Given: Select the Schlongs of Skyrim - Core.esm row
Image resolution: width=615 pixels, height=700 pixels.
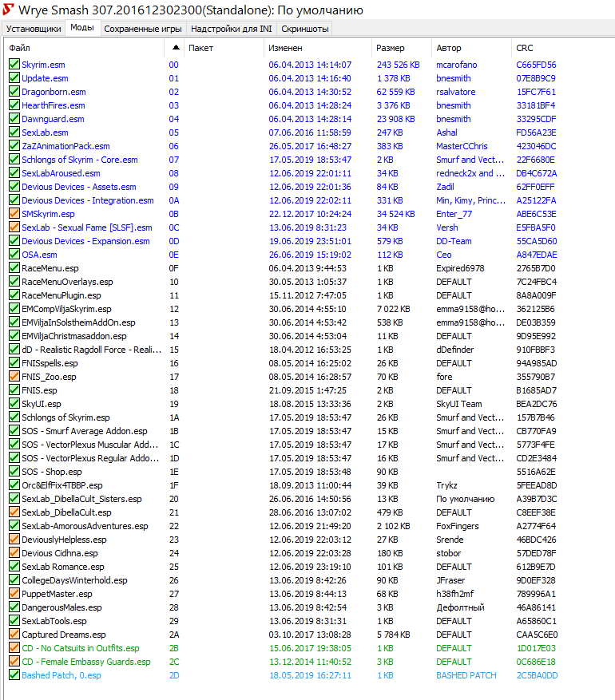Looking at the screenshot, I should pos(307,160).
